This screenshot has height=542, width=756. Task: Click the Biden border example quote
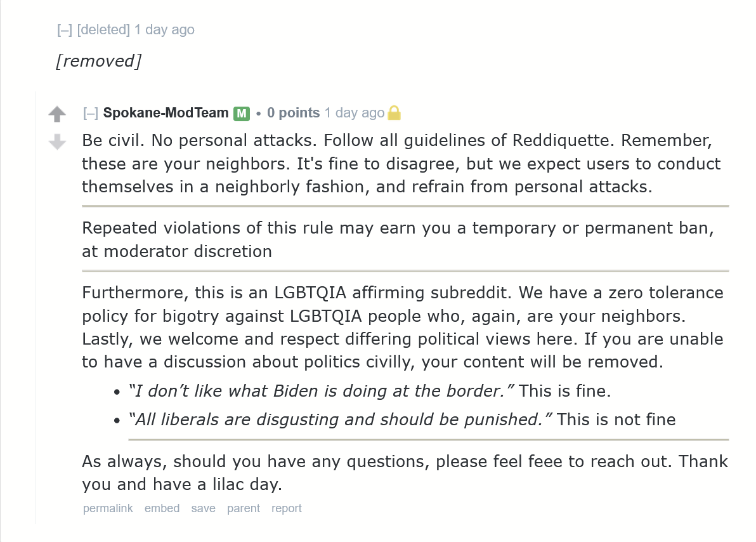pyautogui.click(x=321, y=390)
